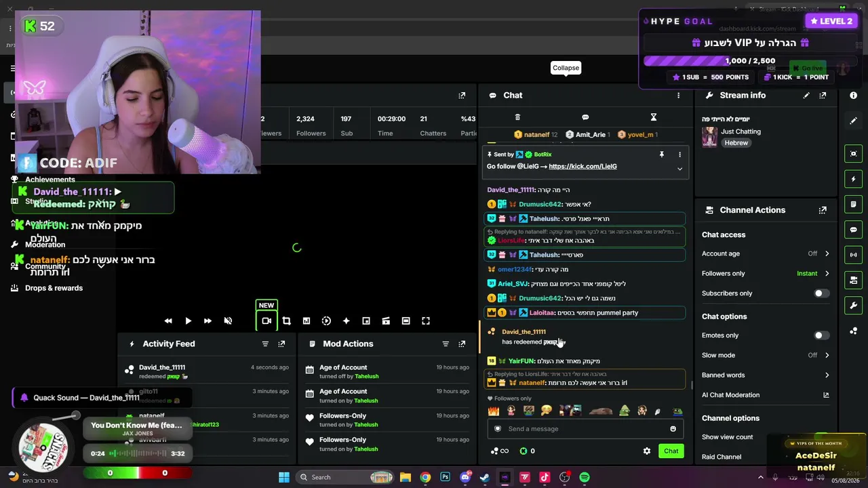
Task: Collapse the pinned message chevron
Action: [x=679, y=169]
